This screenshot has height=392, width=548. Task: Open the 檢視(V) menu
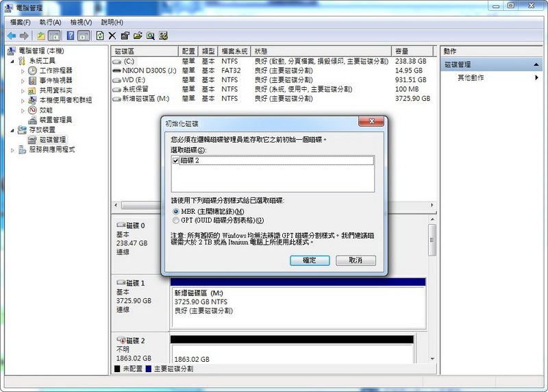(x=81, y=23)
